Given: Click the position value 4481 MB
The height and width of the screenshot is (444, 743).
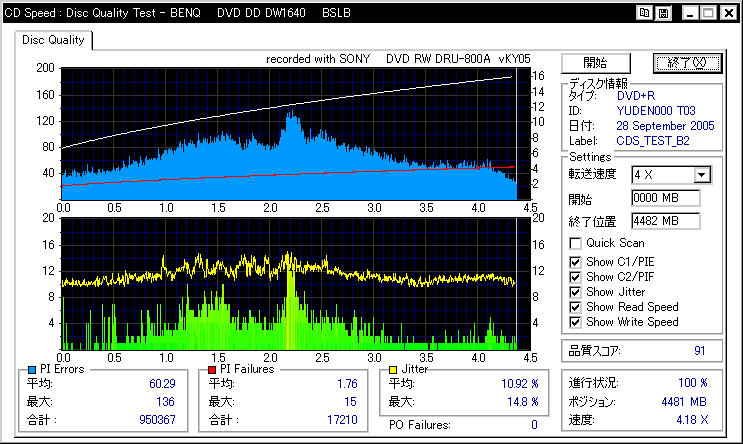Looking at the screenshot, I should click(684, 402).
